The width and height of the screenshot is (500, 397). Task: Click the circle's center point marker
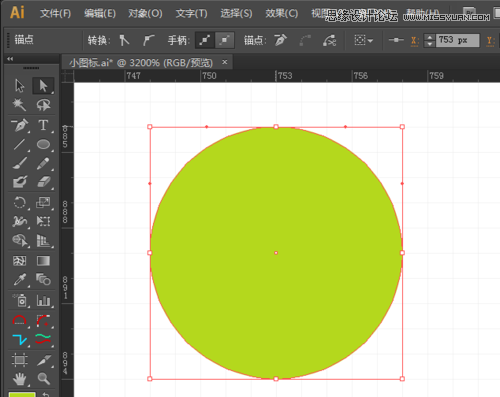tap(276, 253)
